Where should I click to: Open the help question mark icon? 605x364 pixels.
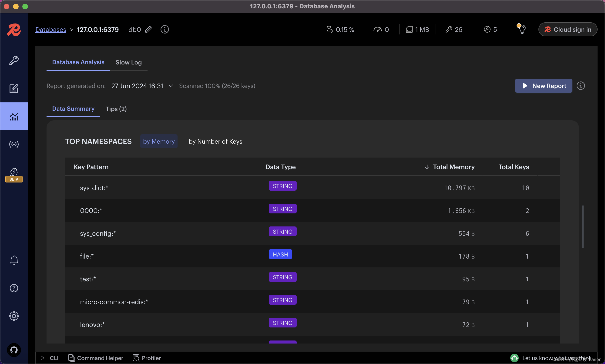click(14, 288)
